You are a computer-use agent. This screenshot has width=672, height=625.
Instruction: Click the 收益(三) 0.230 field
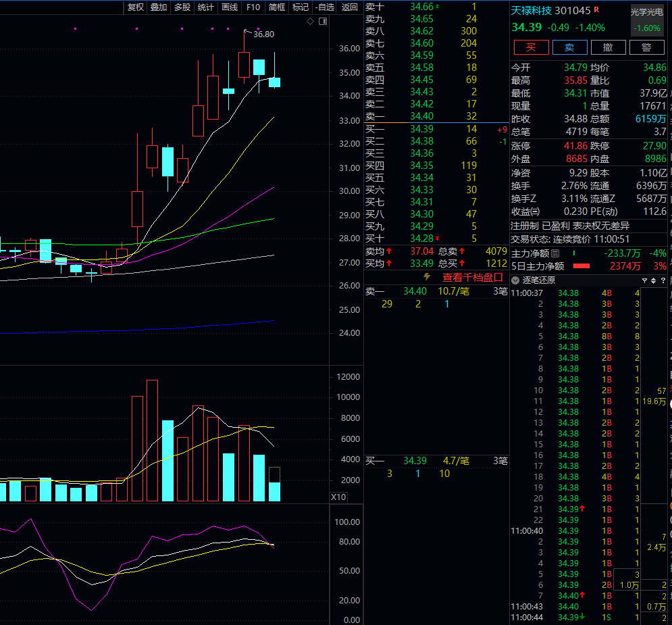click(x=550, y=211)
